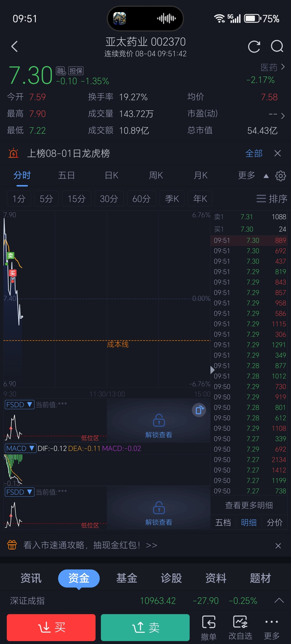
Task: Tap the 上榜08-01日龙虎榜 notice text
Action: coord(68,153)
